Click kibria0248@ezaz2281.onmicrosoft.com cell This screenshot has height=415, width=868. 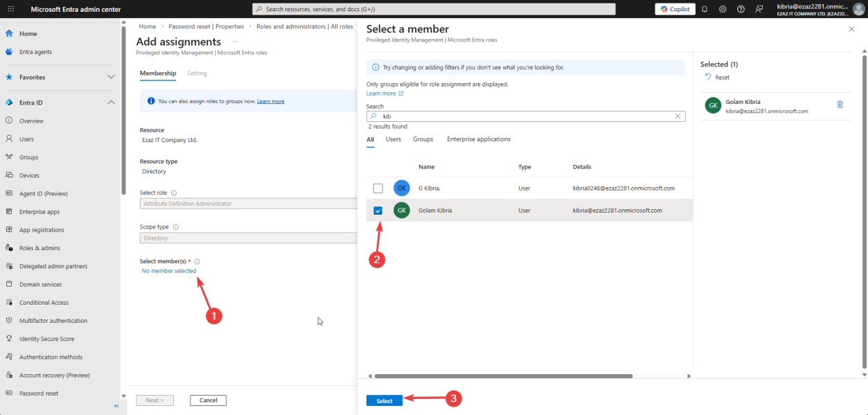click(623, 188)
